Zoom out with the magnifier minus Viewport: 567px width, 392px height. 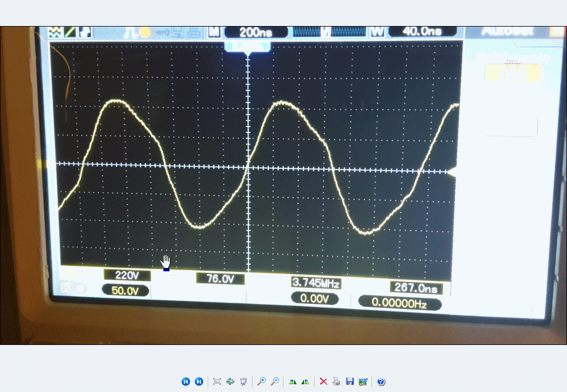(274, 381)
